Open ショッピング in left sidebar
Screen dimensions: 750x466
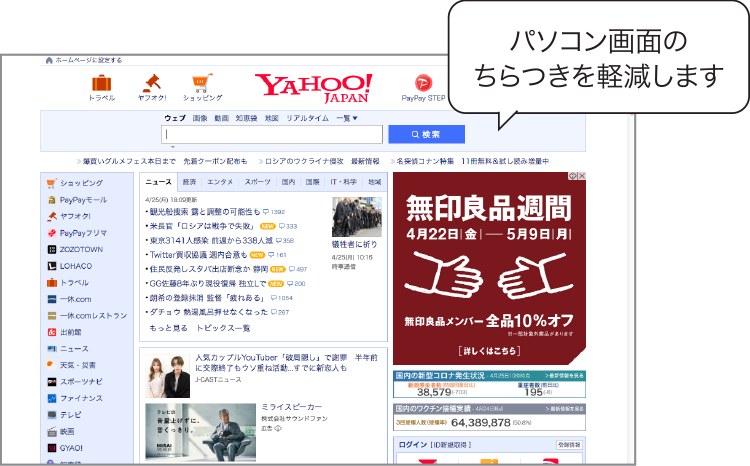coord(81,183)
